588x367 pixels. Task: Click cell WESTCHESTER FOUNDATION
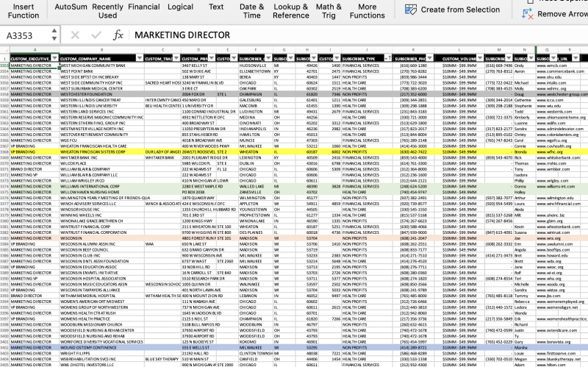pos(101,94)
